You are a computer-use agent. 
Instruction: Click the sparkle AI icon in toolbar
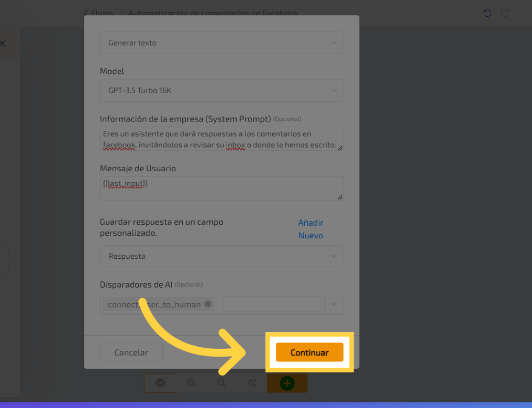coord(251,383)
